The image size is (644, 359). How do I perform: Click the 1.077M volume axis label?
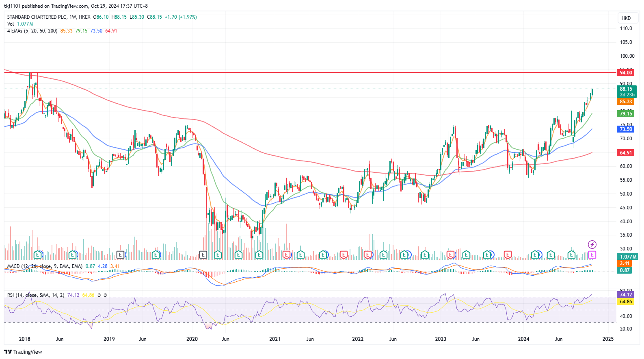(628, 257)
